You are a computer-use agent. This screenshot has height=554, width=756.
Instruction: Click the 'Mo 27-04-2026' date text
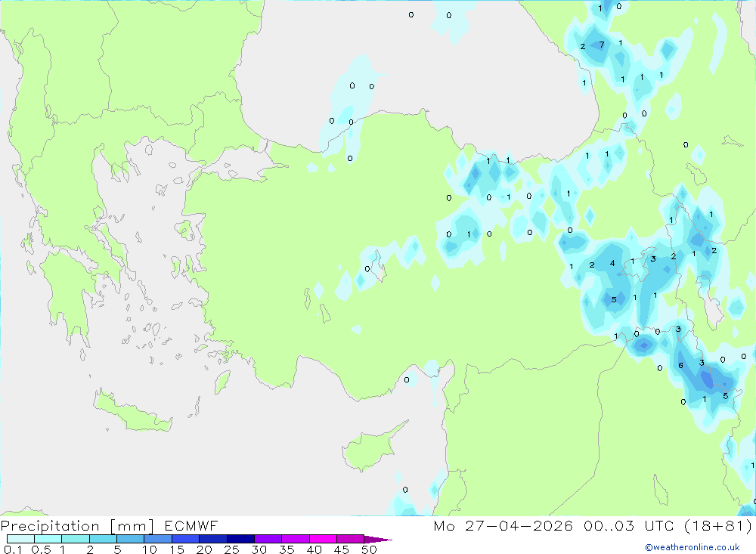(x=503, y=525)
